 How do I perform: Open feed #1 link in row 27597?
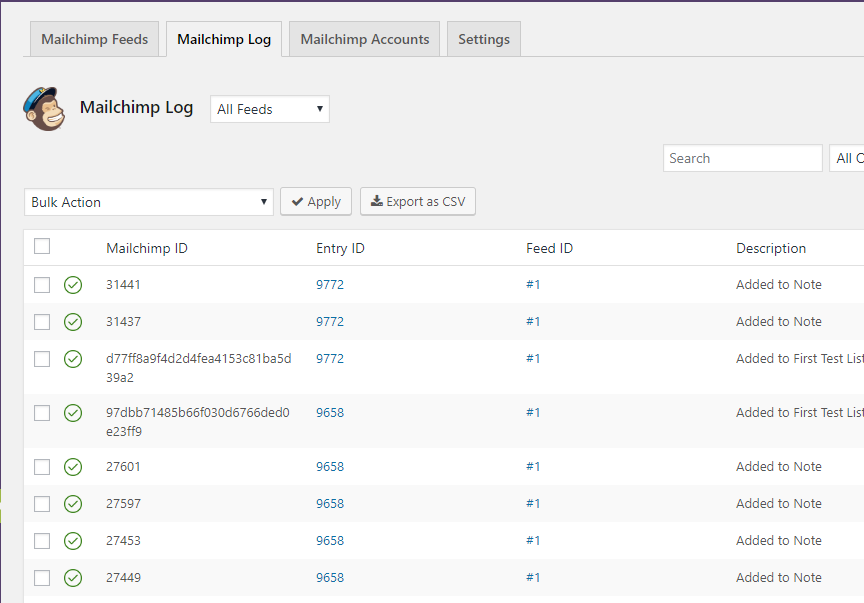point(533,504)
